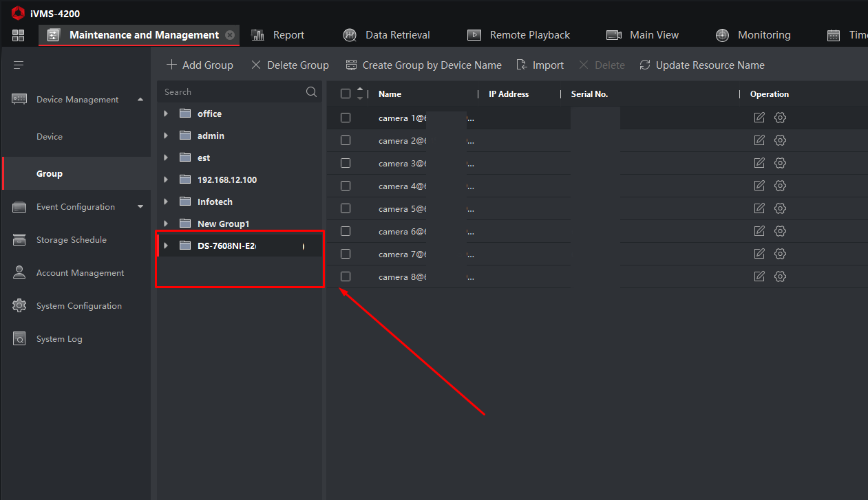868x500 pixels.
Task: Close the Maintenance and Management tab
Action: coord(230,35)
